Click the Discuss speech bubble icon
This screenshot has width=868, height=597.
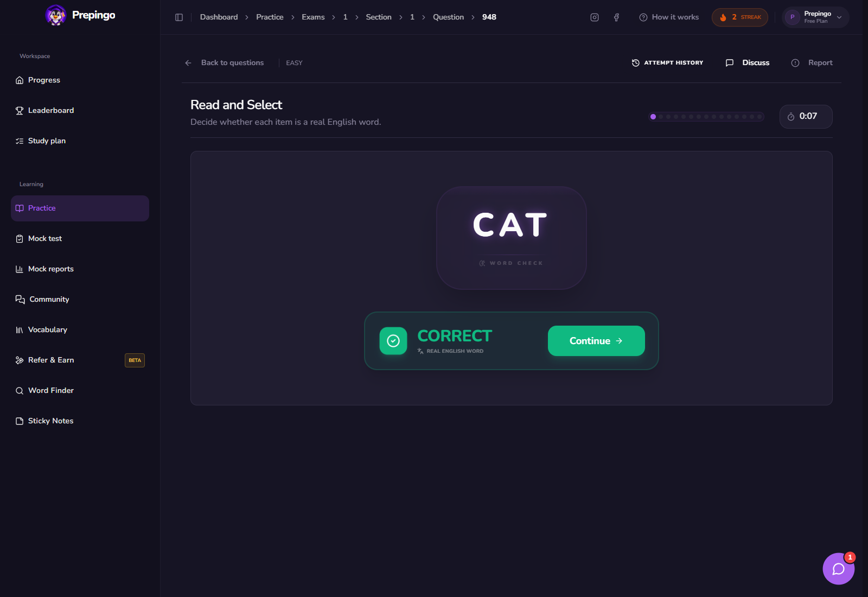click(730, 63)
